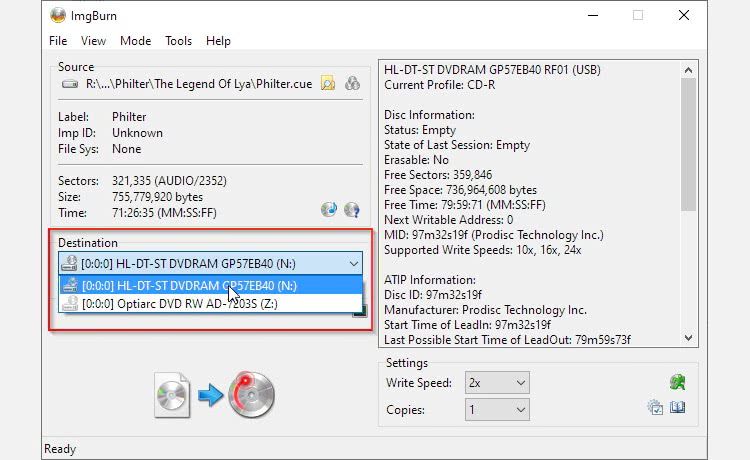Open the Tools menu
This screenshot has width=750, height=460.
[178, 41]
